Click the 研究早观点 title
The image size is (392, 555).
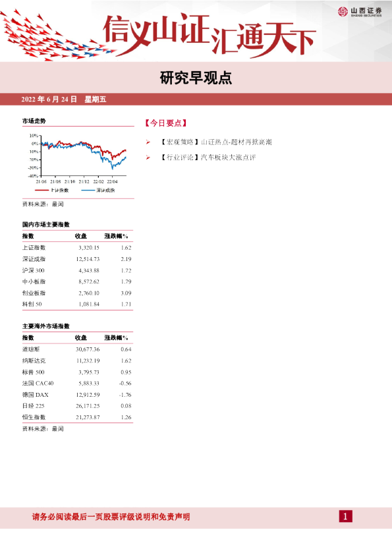click(x=196, y=78)
